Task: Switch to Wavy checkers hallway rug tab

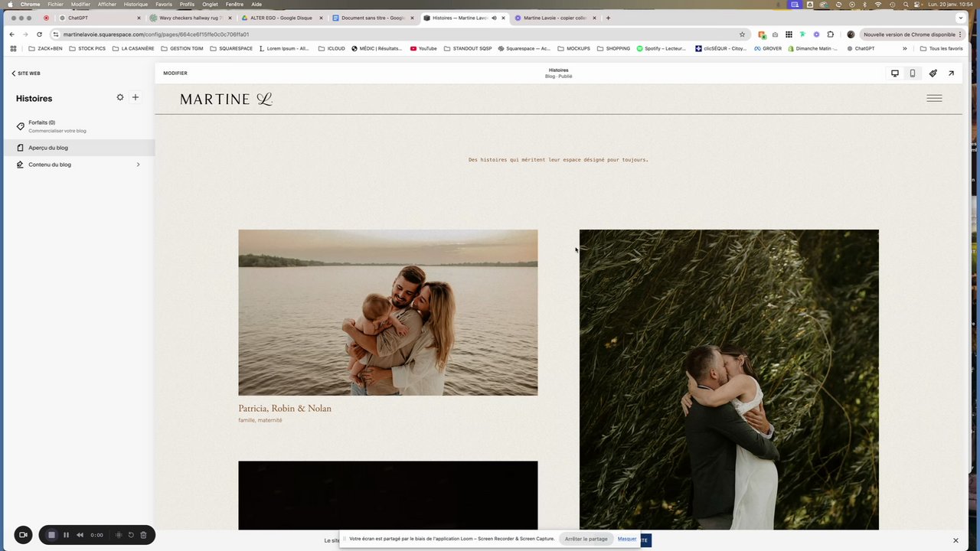Action: point(190,18)
